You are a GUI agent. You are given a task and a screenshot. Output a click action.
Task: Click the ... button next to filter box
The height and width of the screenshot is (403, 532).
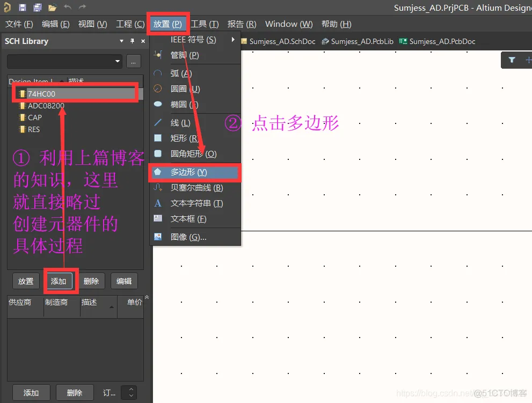tap(133, 62)
